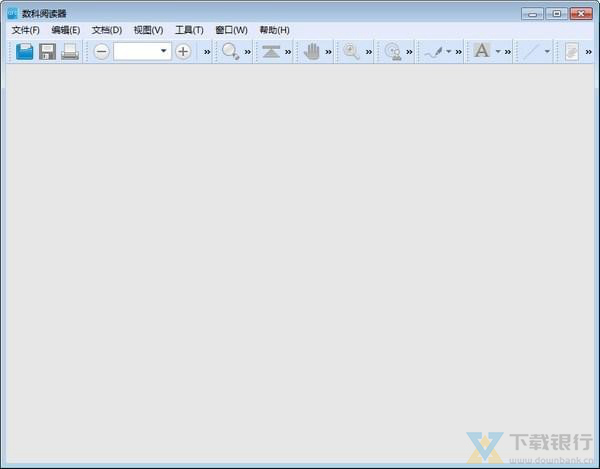The height and width of the screenshot is (469, 600).
Task: Click the print icon
Action: [x=69, y=51]
